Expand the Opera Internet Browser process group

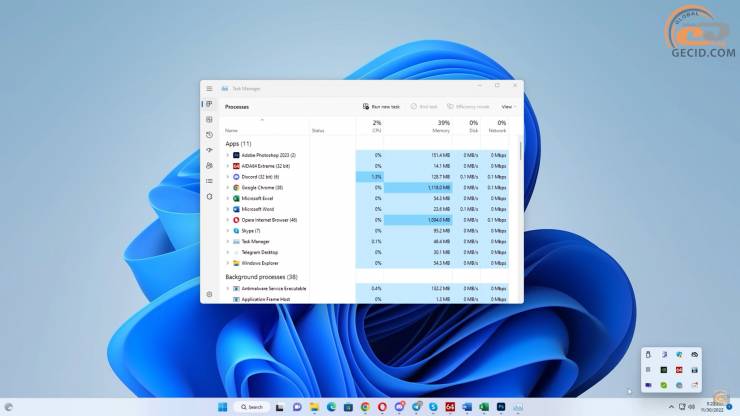click(x=227, y=220)
